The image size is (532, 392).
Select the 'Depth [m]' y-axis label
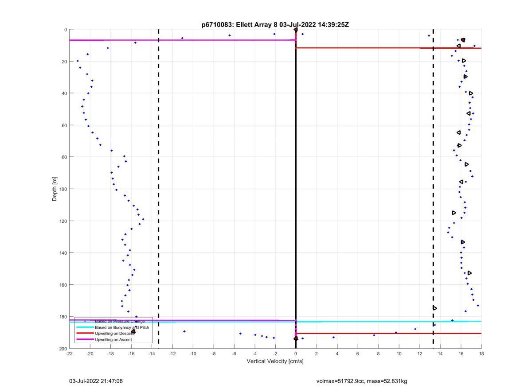tap(55, 189)
